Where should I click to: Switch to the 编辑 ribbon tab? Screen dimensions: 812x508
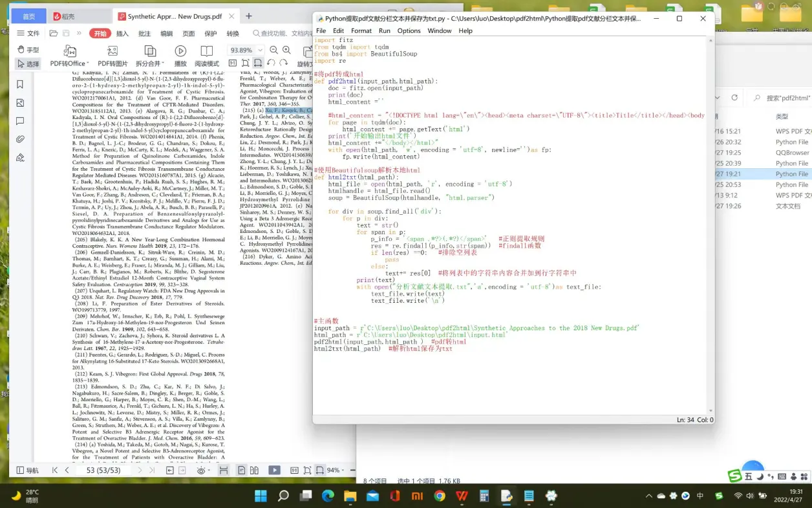pyautogui.click(x=167, y=33)
